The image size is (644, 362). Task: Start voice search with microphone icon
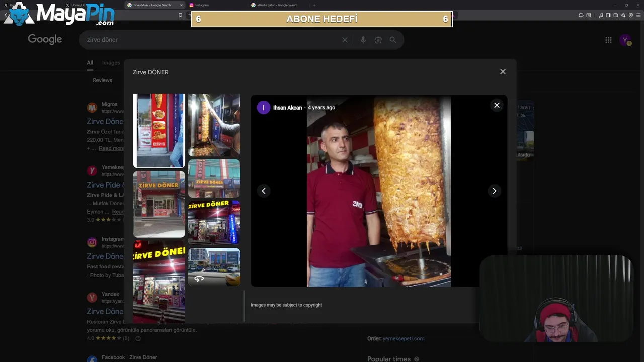coord(363,40)
